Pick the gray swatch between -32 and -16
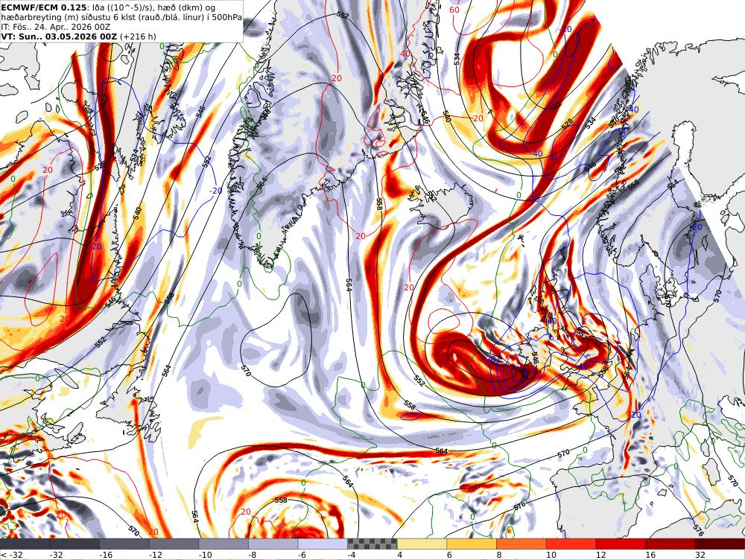 74,544
